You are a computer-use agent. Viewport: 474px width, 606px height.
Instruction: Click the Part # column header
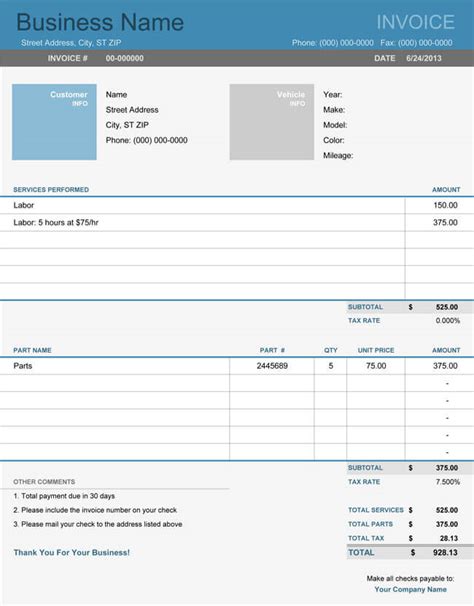[272, 351]
